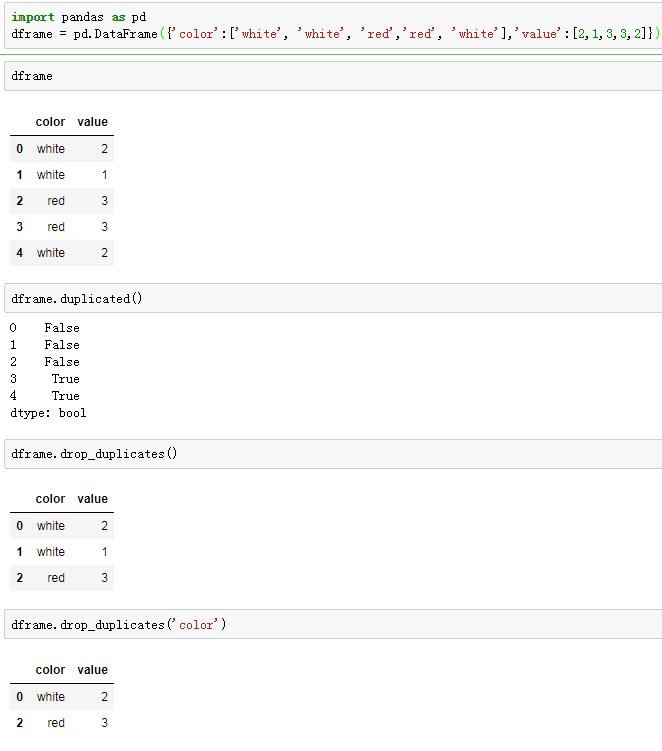Select row 4 white in first table
The image size is (662, 751).
(x=62, y=253)
